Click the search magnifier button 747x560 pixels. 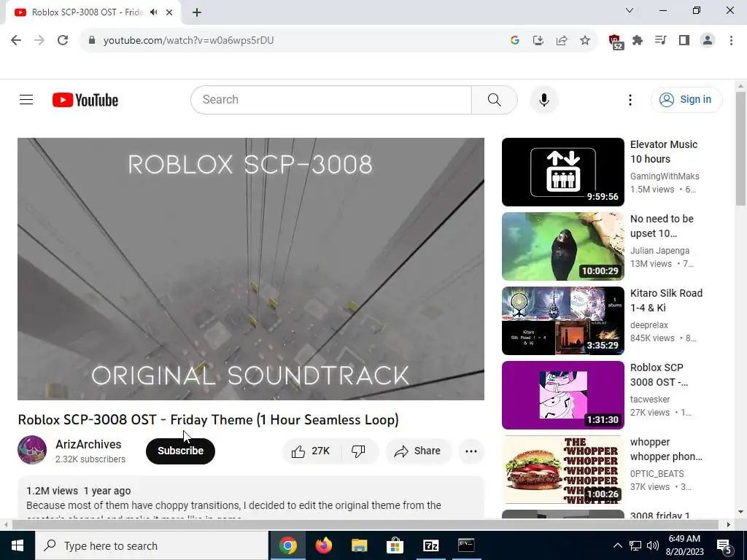coord(494,99)
